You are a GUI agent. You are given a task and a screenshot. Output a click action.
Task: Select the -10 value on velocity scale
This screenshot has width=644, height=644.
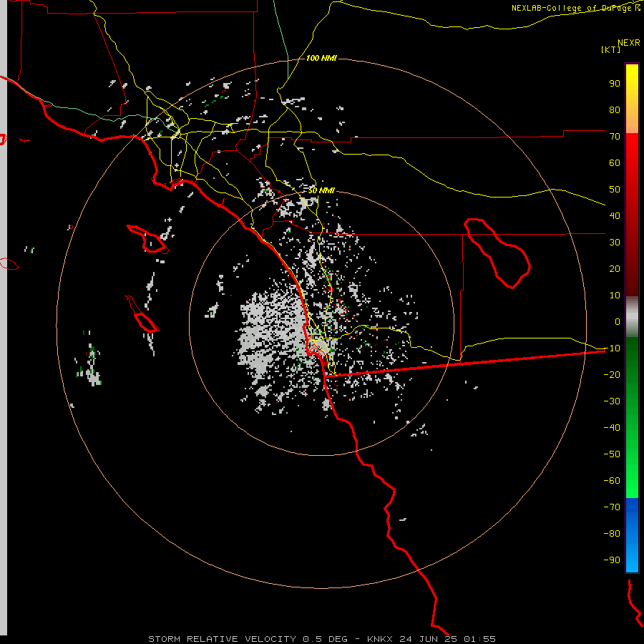612,348
